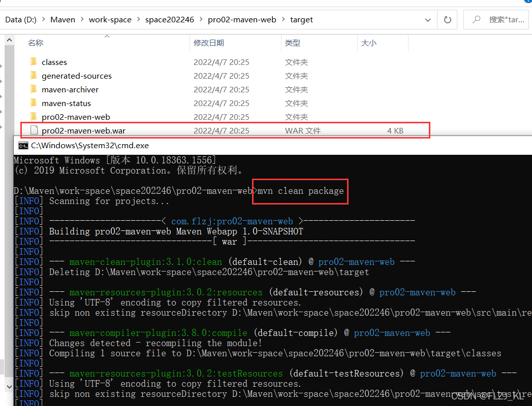
Task: Click the pro02-maven-web folder icon
Action: 34,117
